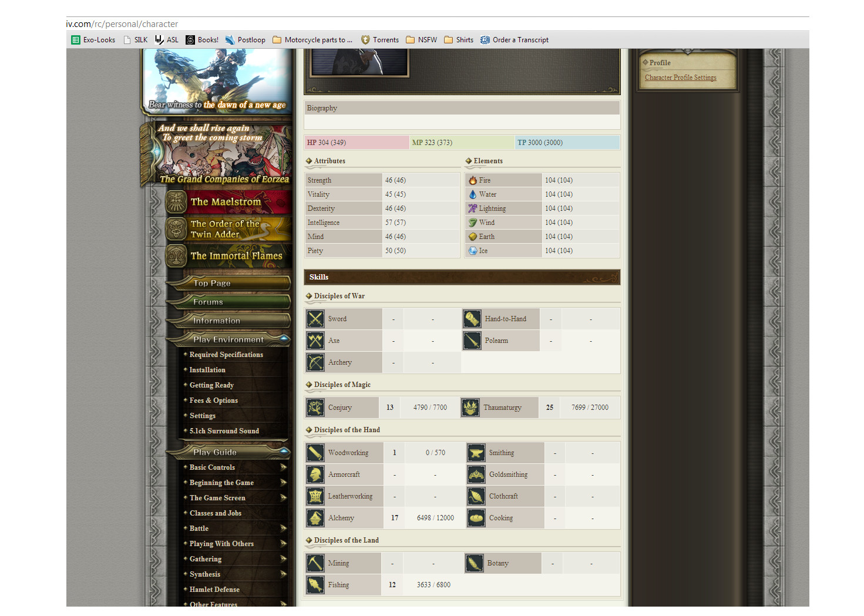
Task: Collapse the Play Guide section
Action: pos(229,452)
